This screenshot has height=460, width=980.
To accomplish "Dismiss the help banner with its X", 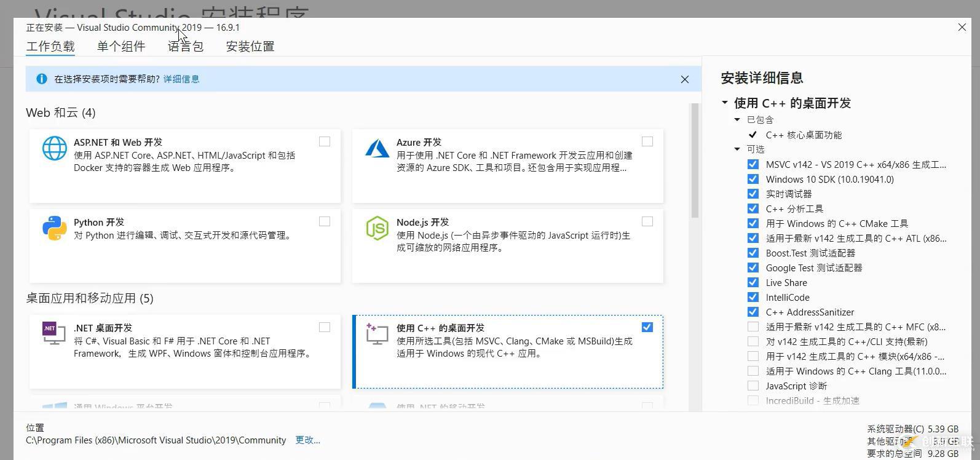I will click(x=685, y=79).
